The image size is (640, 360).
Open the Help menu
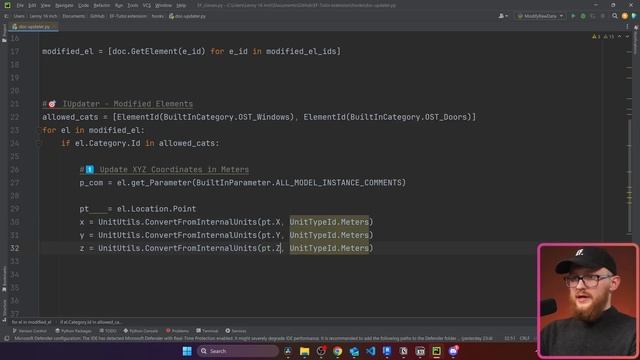(x=181, y=5)
